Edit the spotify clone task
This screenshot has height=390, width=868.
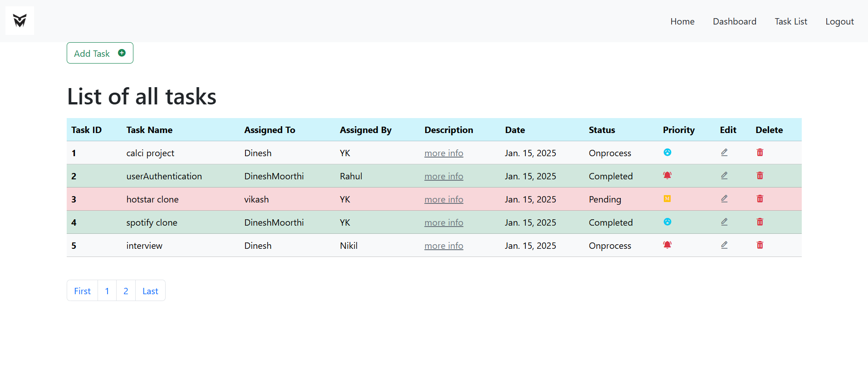pos(724,222)
